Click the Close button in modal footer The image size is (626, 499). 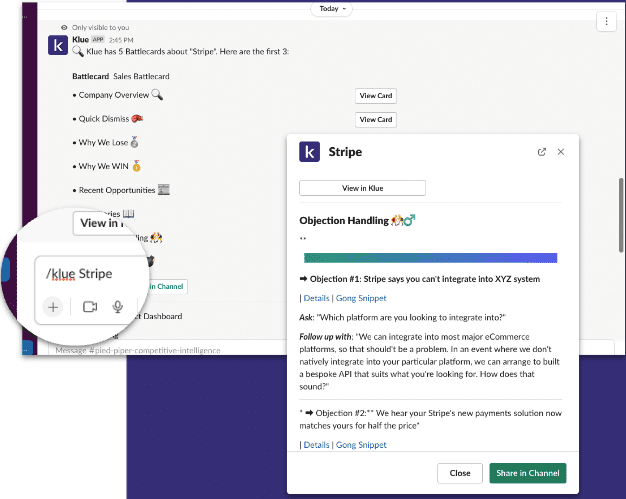click(460, 473)
